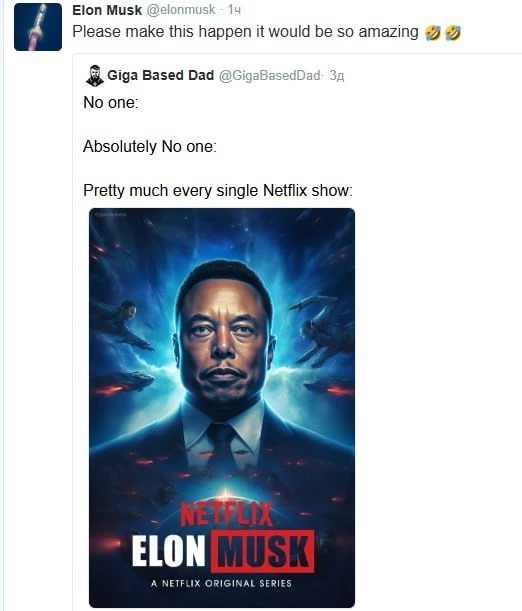Click 'A NETFLIX ORIGINAL SERIES' caption
Image resolution: width=522 pixels, height=611 pixels.
[x=222, y=583]
